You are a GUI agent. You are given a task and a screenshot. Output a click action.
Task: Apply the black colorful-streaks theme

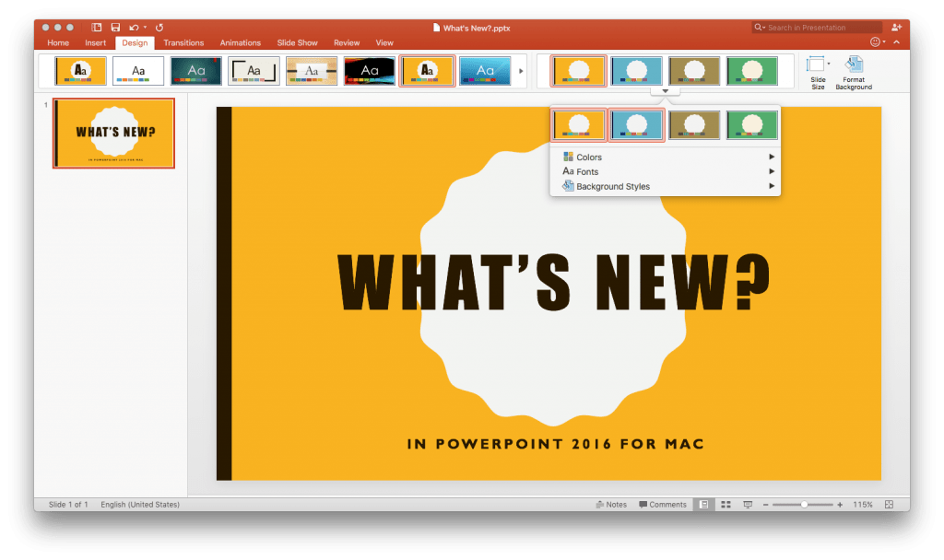370,71
